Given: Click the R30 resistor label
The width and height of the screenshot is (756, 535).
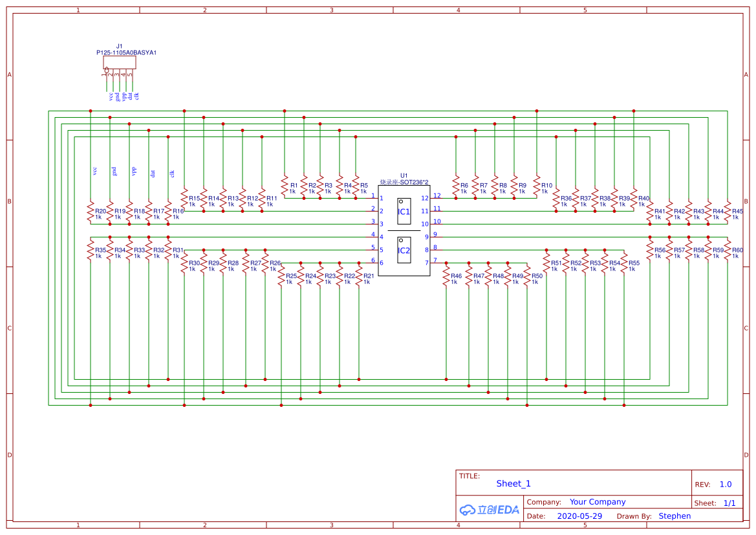Looking at the screenshot, I should coord(194,263).
